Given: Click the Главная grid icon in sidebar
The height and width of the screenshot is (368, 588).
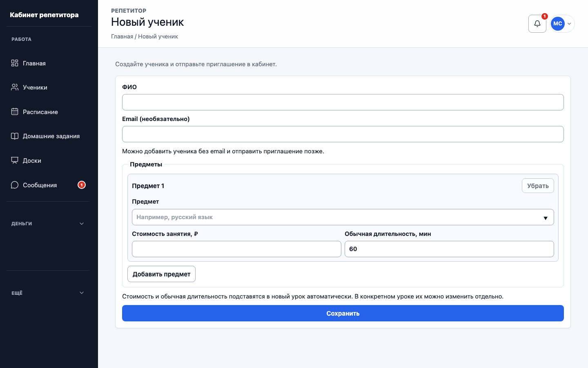Looking at the screenshot, I should coord(15,63).
